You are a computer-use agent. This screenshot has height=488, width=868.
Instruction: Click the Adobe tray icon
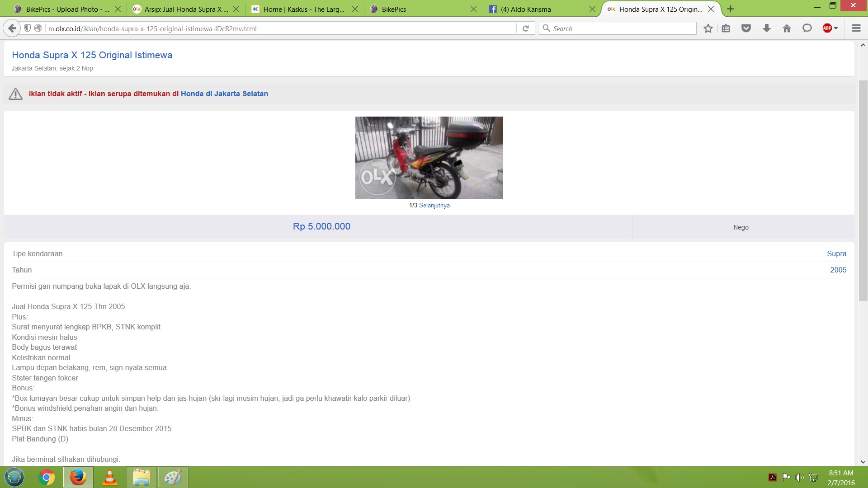pos(773,477)
